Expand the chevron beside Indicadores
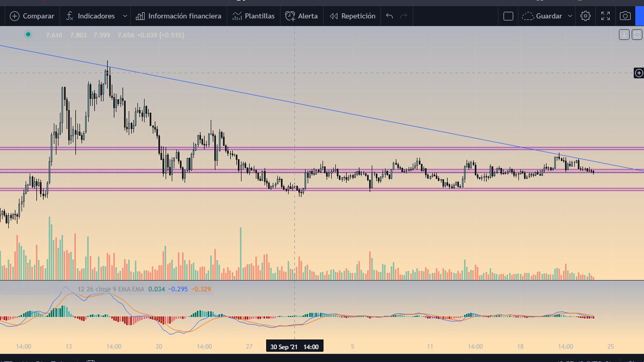 [125, 16]
